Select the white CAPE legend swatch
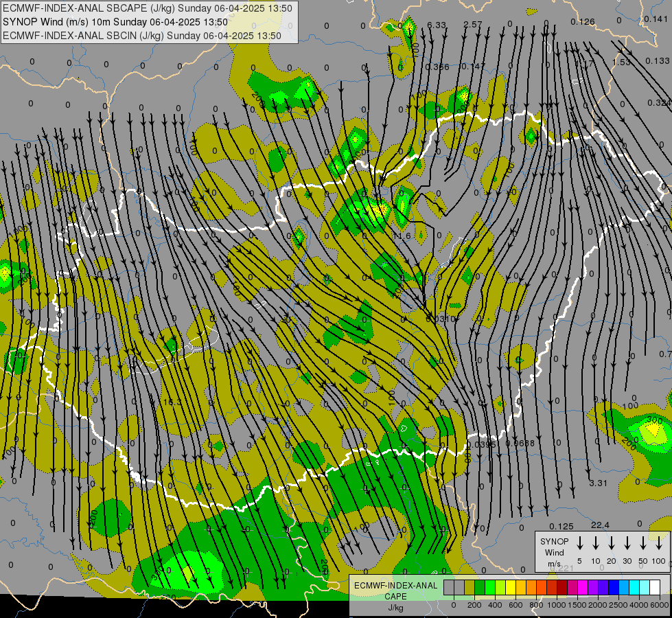 click(x=654, y=587)
